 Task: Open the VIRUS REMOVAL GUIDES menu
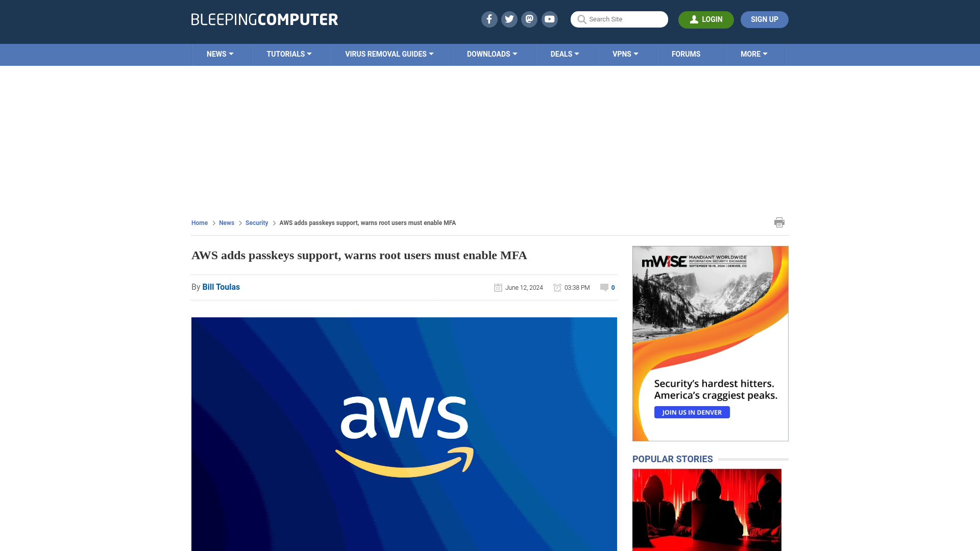click(x=390, y=54)
